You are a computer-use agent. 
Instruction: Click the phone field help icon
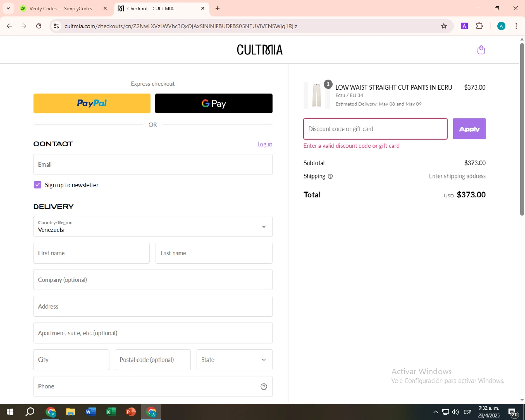(x=264, y=386)
